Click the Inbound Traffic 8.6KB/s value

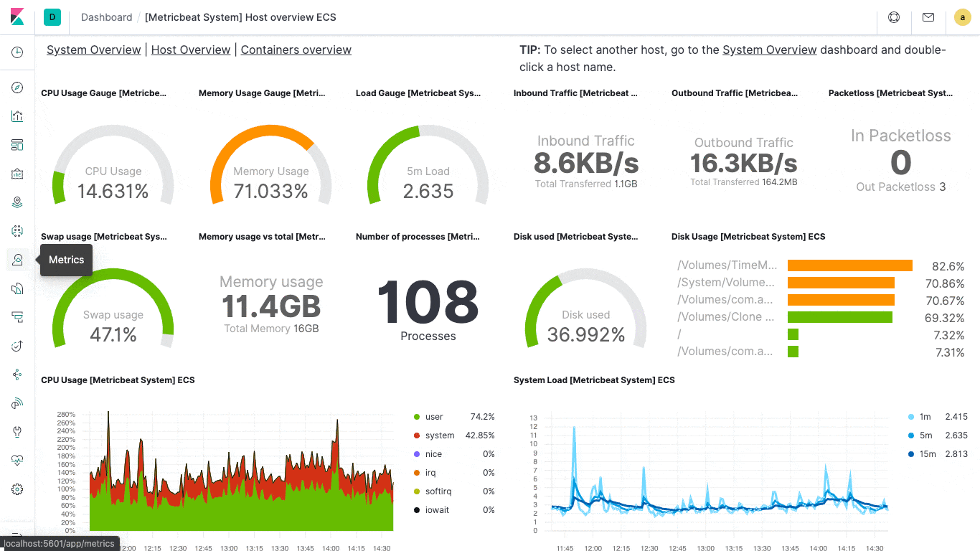pyautogui.click(x=586, y=164)
